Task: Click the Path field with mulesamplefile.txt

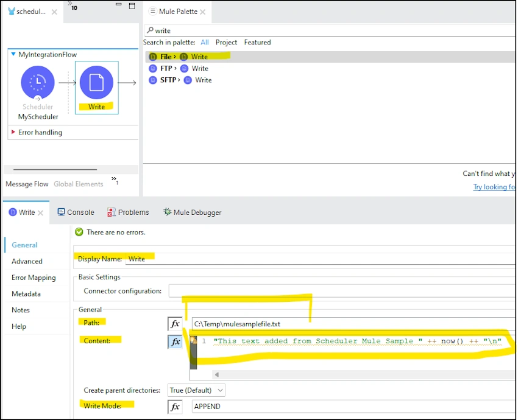Action: [353, 324]
